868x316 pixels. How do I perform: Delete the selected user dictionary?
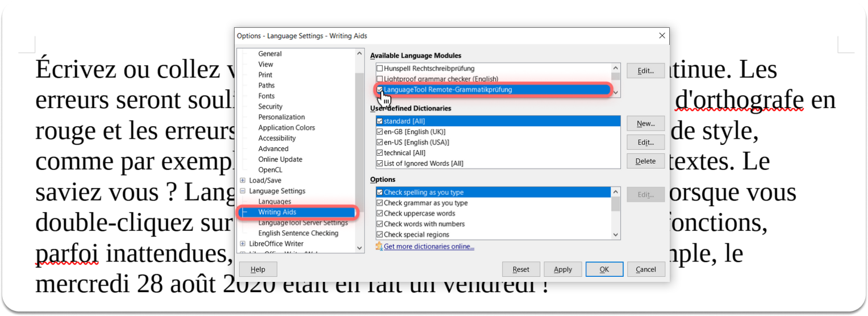pos(645,161)
